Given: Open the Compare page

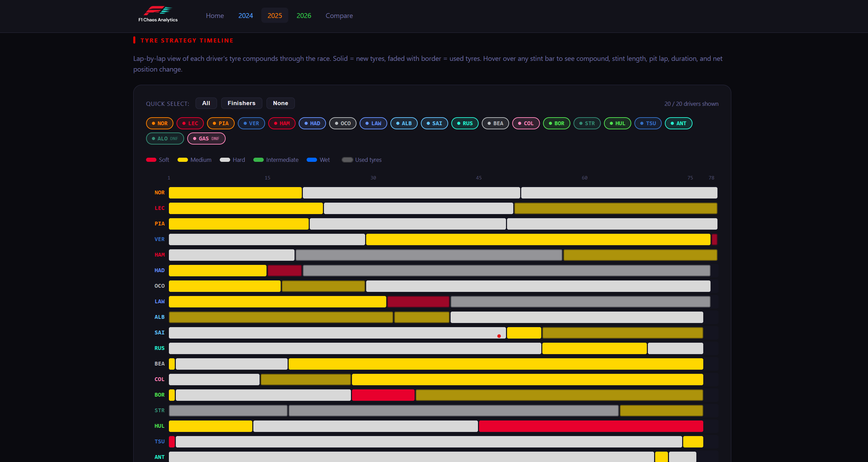Looking at the screenshot, I should click(339, 16).
